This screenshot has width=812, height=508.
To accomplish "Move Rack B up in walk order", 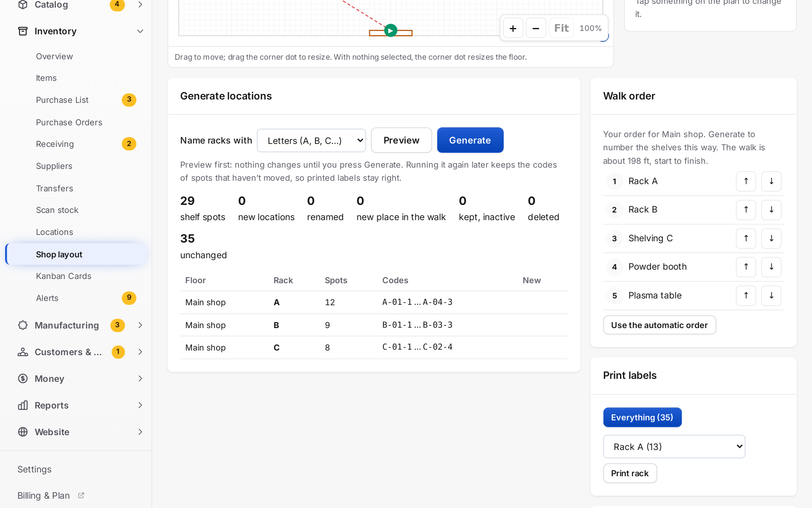I will pyautogui.click(x=746, y=210).
